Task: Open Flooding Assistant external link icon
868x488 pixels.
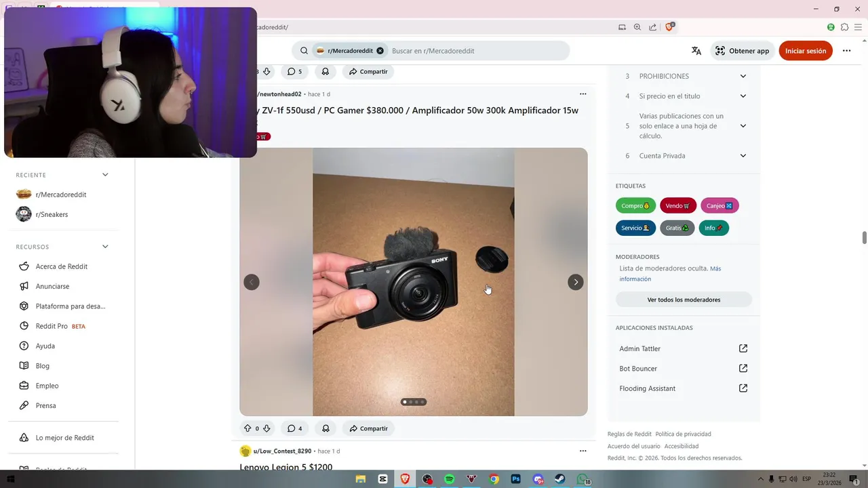Action: click(743, 388)
